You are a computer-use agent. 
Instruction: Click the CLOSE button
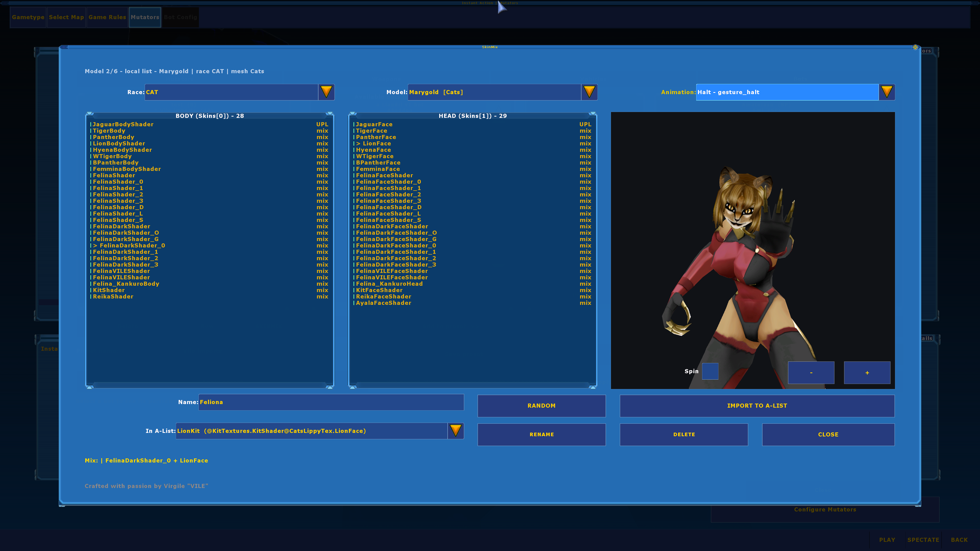[828, 434]
